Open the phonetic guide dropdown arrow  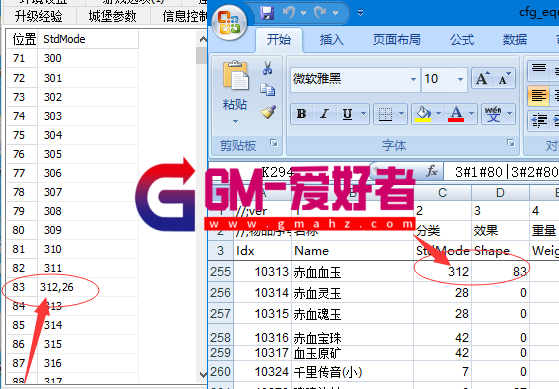tap(510, 114)
